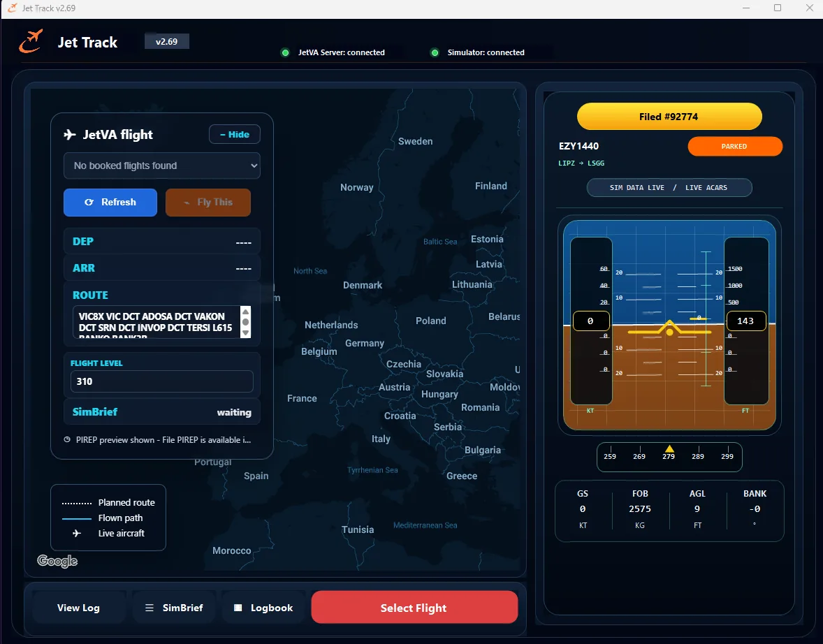Click the yellow heading pointer triangle
This screenshot has width=823, height=644.
669,448
